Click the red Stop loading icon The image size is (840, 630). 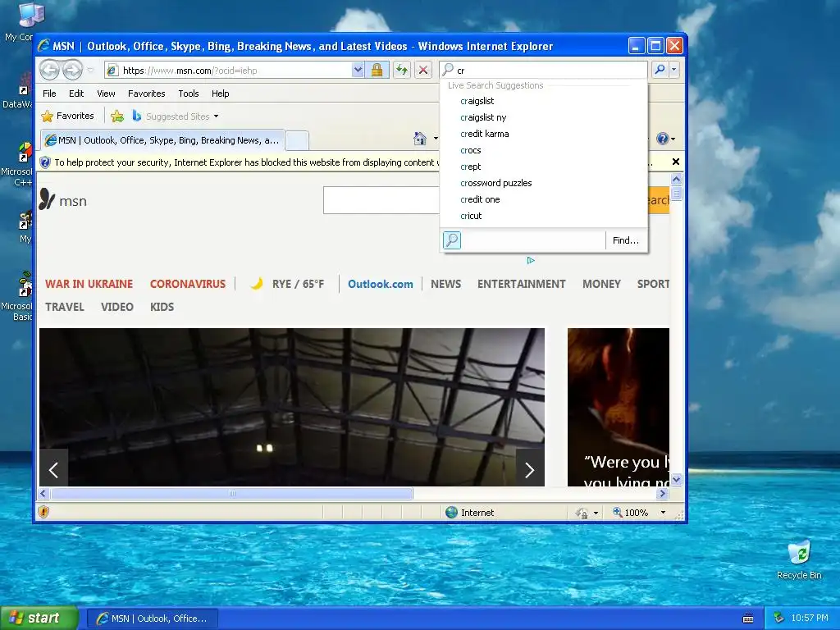pos(423,70)
